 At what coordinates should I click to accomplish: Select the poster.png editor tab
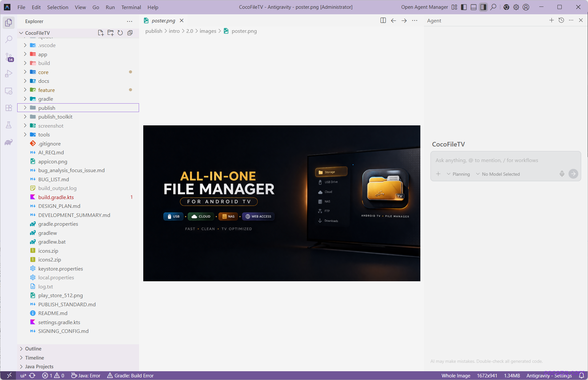[x=163, y=20]
